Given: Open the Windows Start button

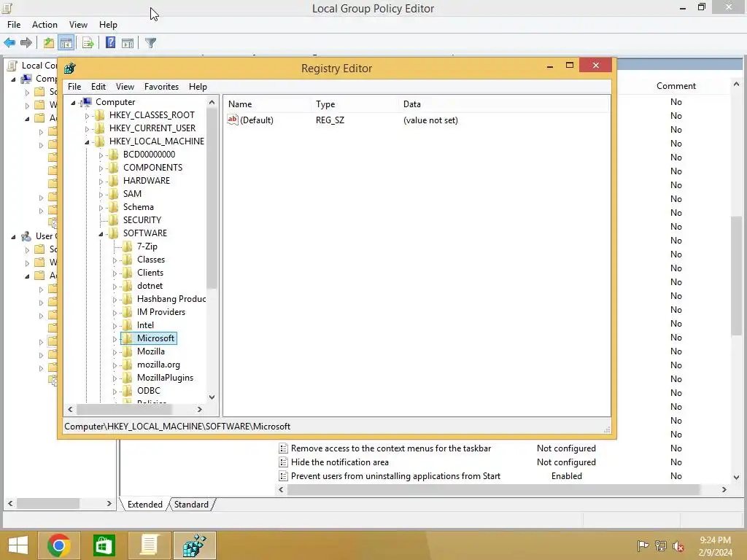Looking at the screenshot, I should click(x=18, y=545).
